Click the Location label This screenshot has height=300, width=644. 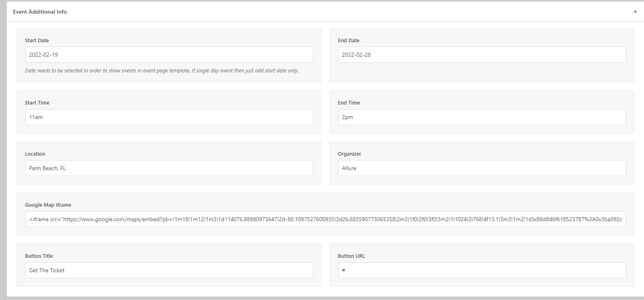(35, 154)
